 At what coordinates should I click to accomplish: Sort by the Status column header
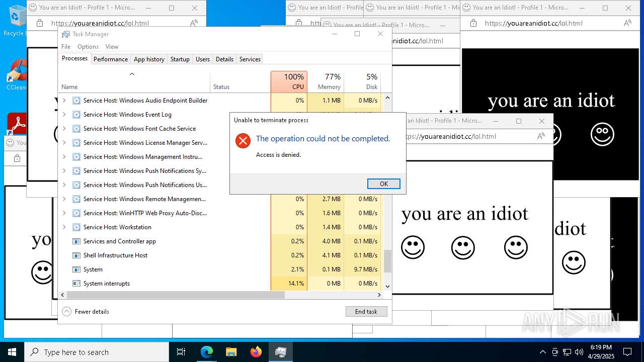(240, 81)
